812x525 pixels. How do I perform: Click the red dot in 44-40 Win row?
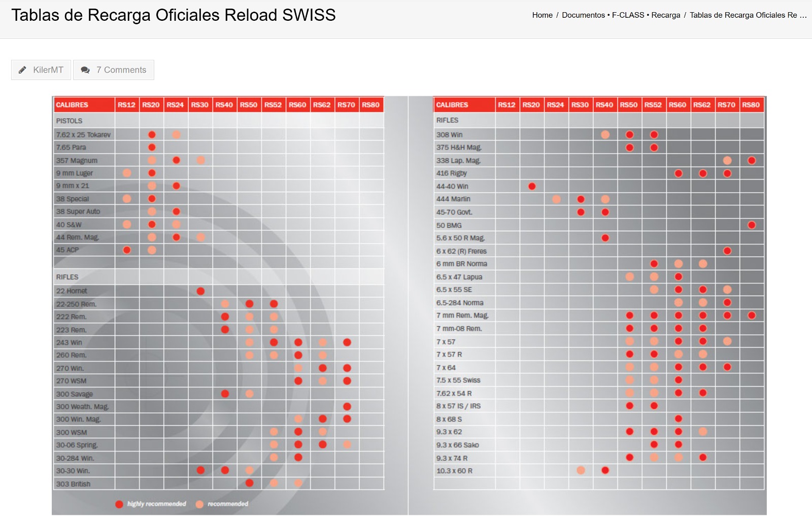pos(532,186)
